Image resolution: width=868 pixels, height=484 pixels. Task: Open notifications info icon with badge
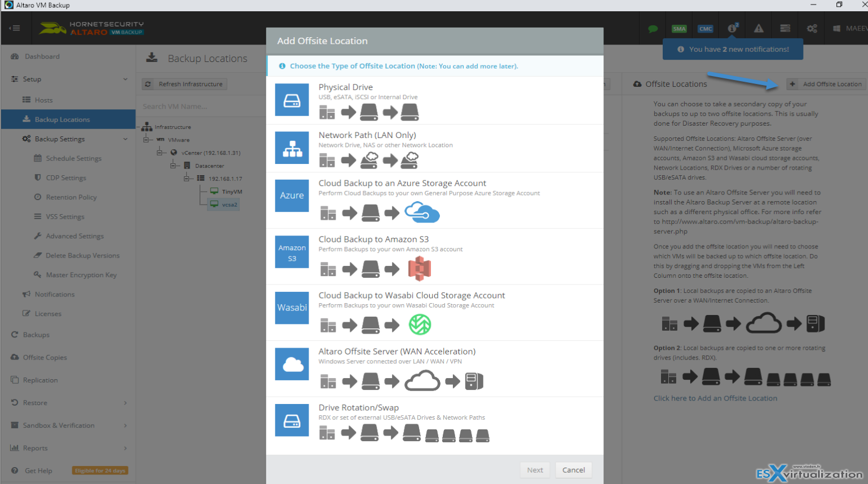[732, 28]
